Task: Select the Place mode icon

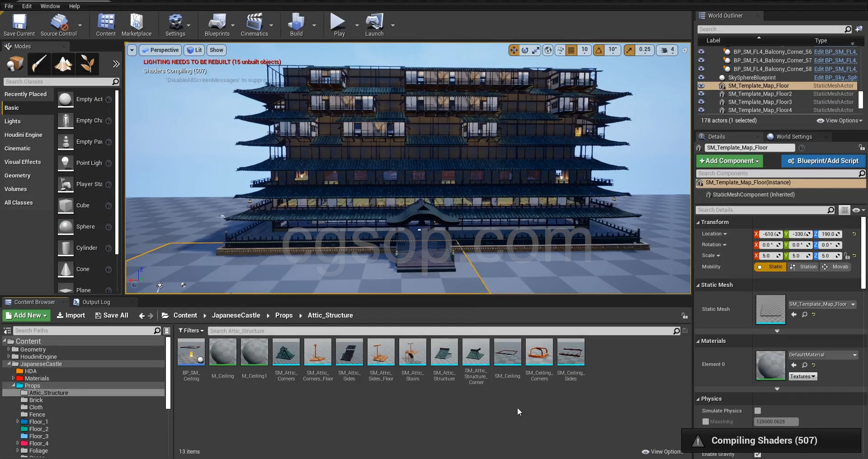Action: (x=15, y=64)
